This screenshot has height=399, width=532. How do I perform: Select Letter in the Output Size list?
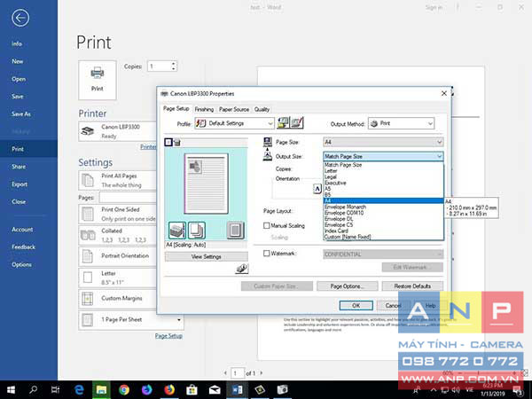tap(383, 170)
